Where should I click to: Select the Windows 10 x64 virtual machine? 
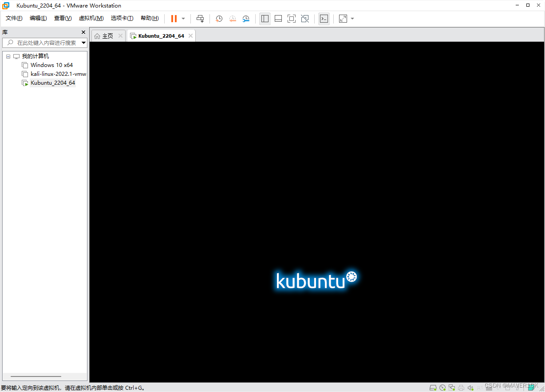click(x=51, y=65)
